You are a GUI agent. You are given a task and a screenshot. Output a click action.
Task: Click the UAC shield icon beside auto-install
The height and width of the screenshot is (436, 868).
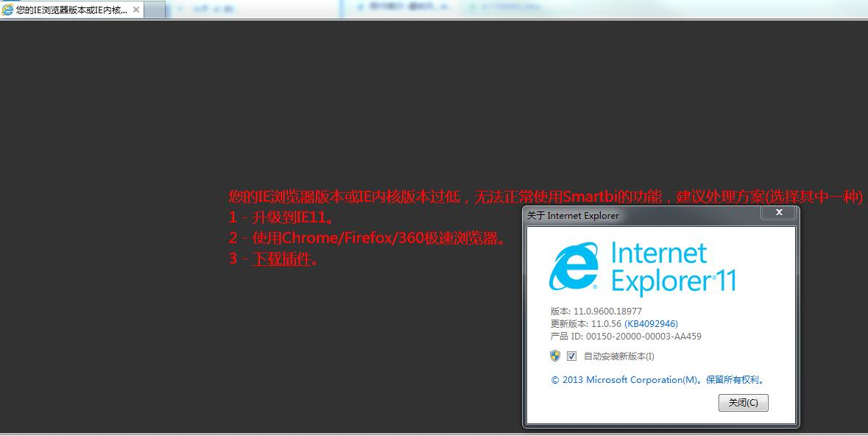click(555, 356)
